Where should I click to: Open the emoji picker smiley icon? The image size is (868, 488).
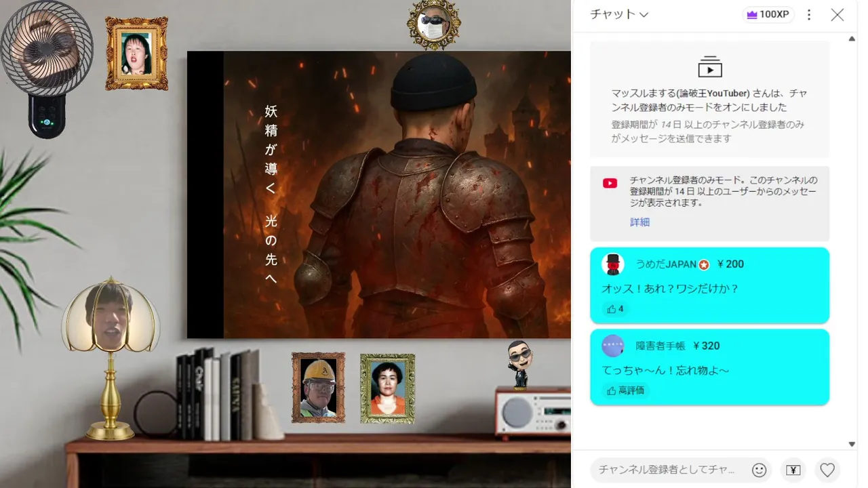coord(759,470)
